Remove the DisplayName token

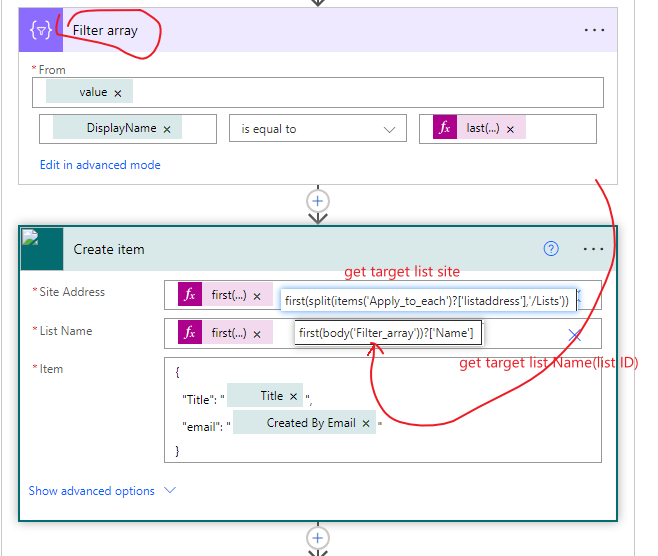[167, 129]
